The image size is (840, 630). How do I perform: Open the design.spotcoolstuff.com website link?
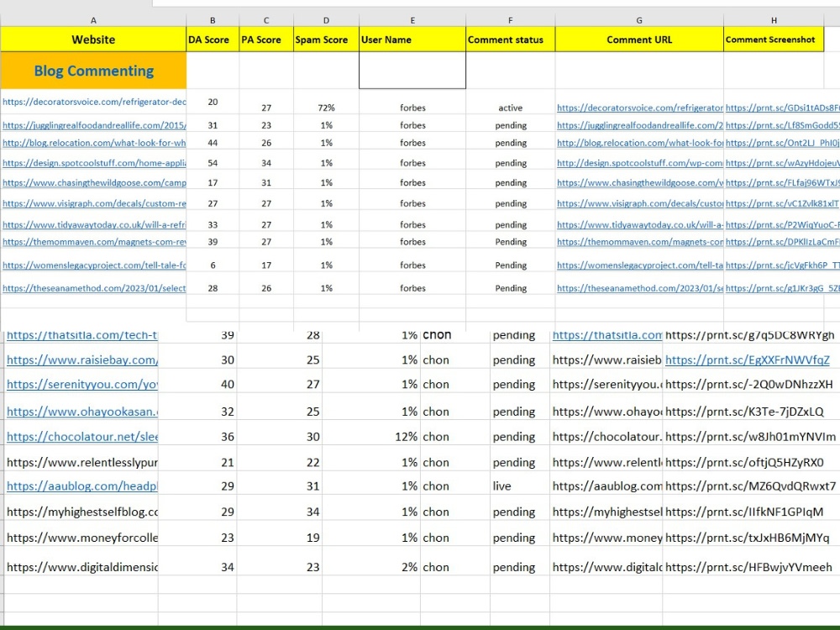[94, 163]
